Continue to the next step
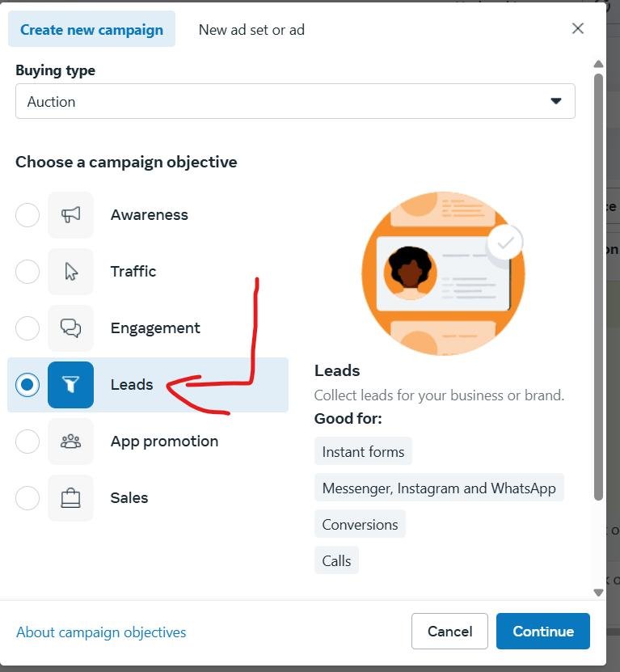This screenshot has width=620, height=672. (543, 631)
